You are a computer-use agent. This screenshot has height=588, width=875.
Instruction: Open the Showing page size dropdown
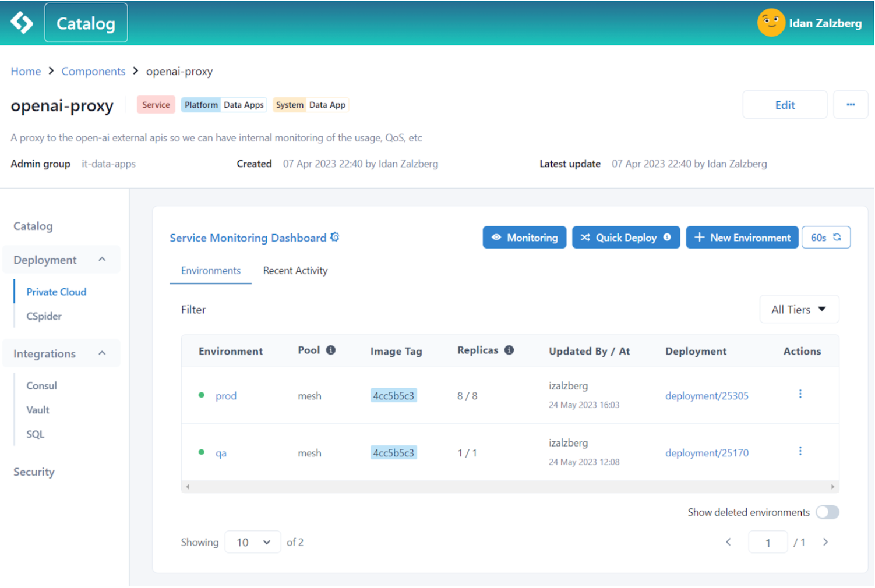click(252, 542)
